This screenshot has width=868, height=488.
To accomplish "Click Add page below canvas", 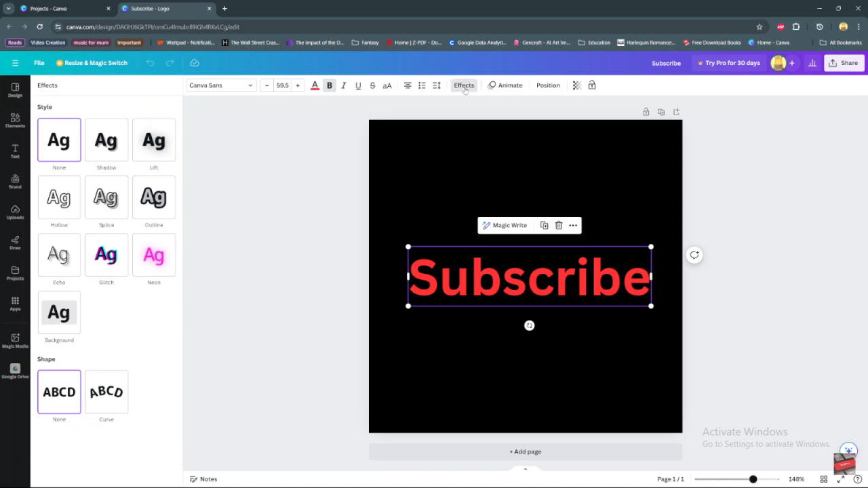I will click(x=526, y=451).
